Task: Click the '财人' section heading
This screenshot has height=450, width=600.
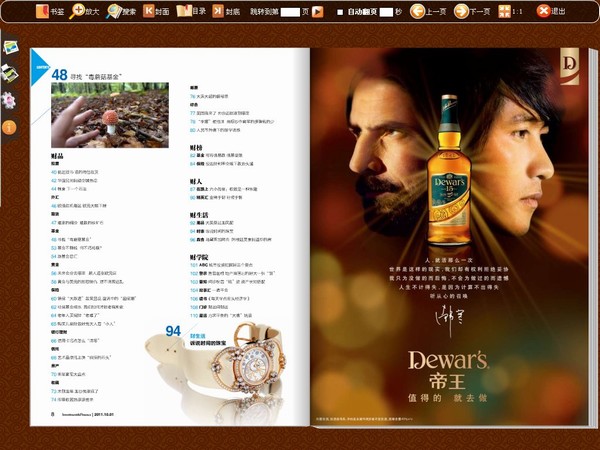Action: click(196, 181)
